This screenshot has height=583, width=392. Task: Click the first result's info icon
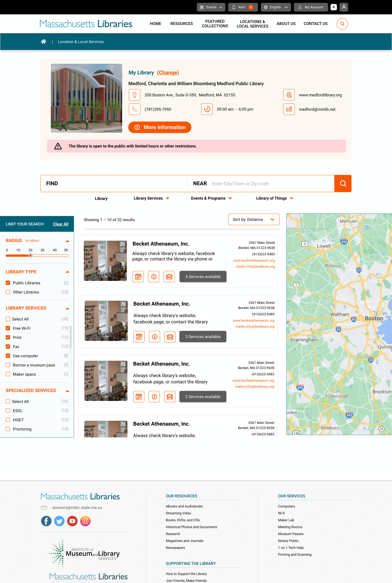[154, 276]
